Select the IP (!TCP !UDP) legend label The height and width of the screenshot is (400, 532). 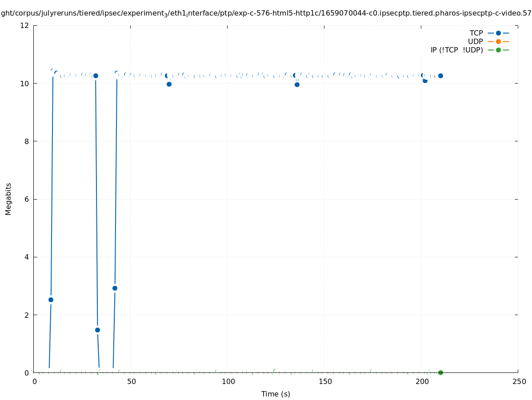tap(456, 50)
